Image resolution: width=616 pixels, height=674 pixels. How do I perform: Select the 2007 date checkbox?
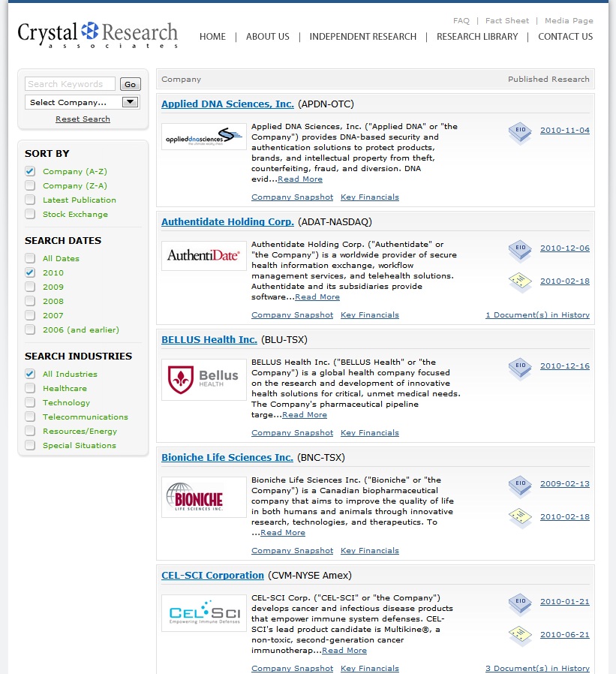click(x=30, y=315)
